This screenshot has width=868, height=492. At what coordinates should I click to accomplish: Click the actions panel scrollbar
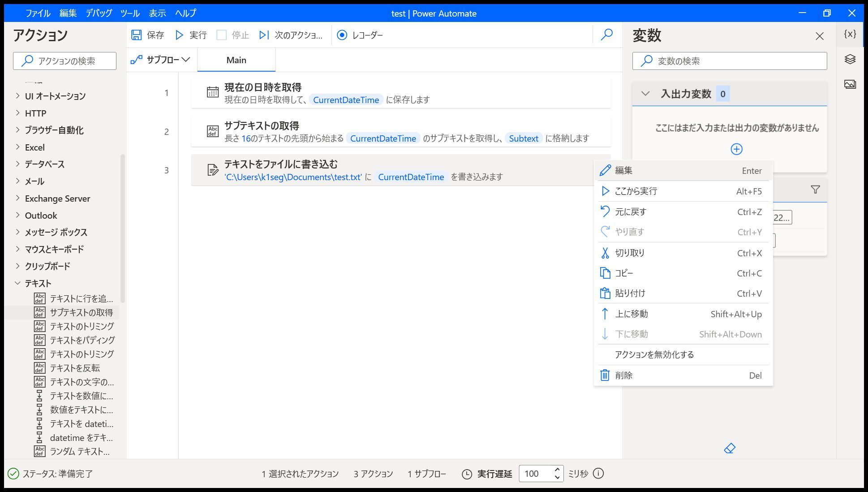tap(122, 229)
